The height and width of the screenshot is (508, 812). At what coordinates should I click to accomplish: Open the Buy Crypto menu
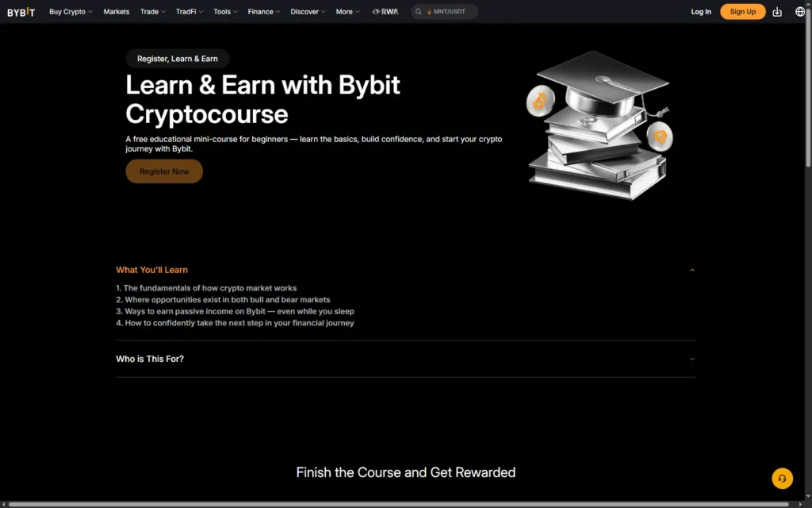click(x=71, y=11)
